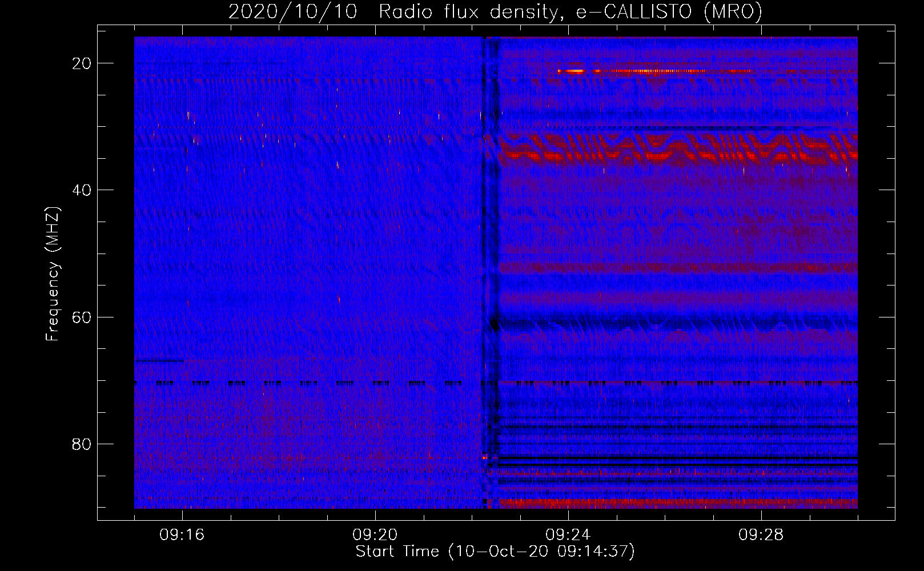Click the 20 MHz frequency tick label
Screen dimensions: 924x571
[x=82, y=63]
